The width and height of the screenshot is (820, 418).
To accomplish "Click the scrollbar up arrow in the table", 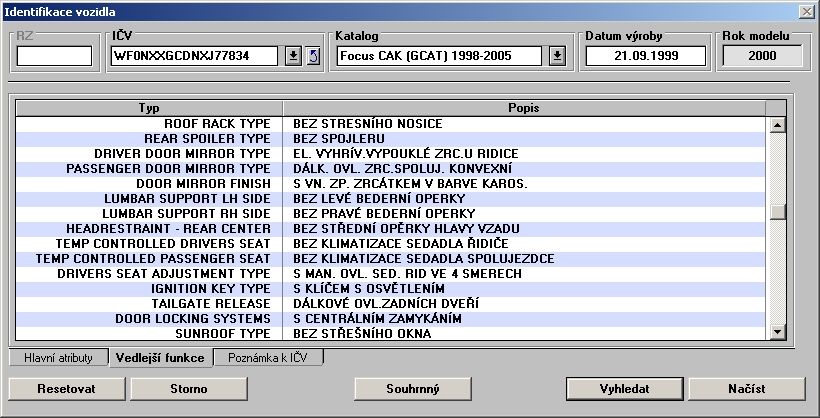I will (775, 125).
